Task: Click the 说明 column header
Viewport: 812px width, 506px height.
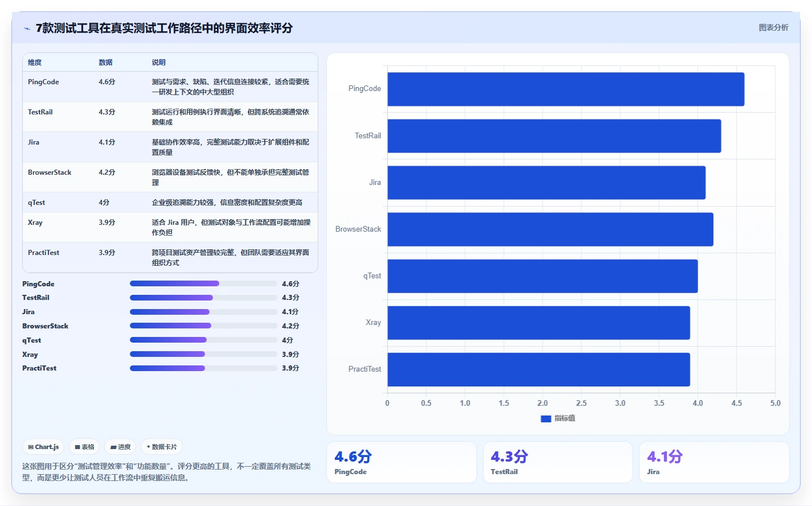Action: (159, 63)
